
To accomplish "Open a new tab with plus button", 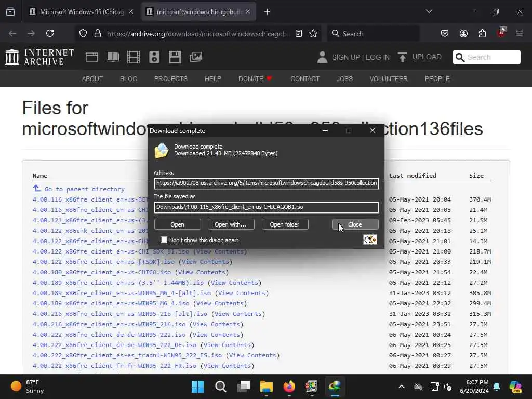I will coord(267,12).
